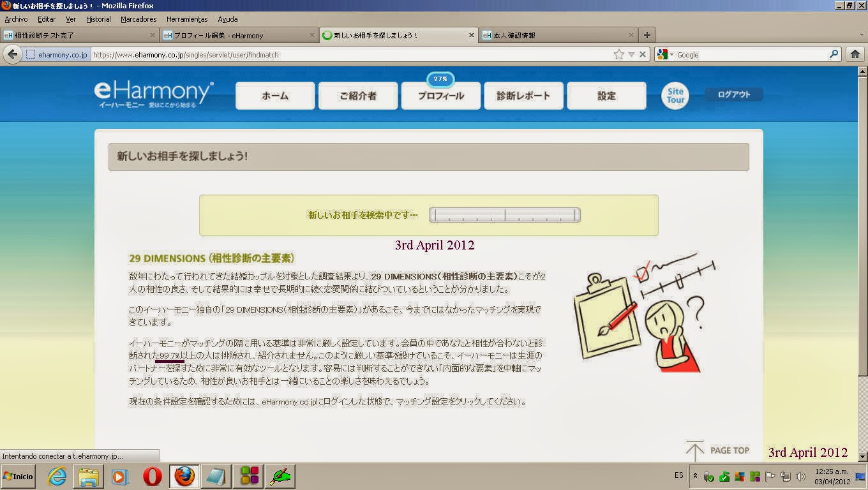Click the ログアウト button
Screen dimensions: 868x490
tap(734, 94)
